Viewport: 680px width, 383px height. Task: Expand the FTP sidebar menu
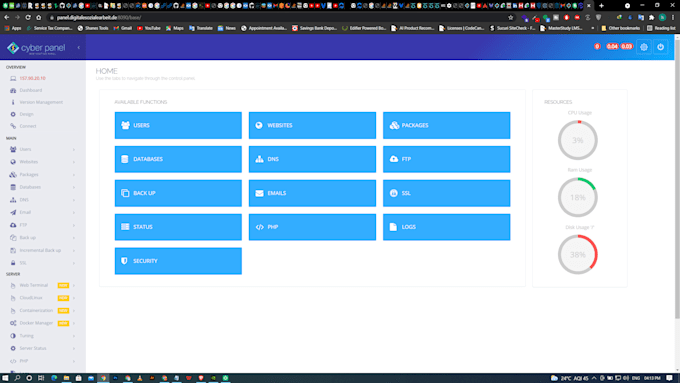pyautogui.click(x=42, y=225)
